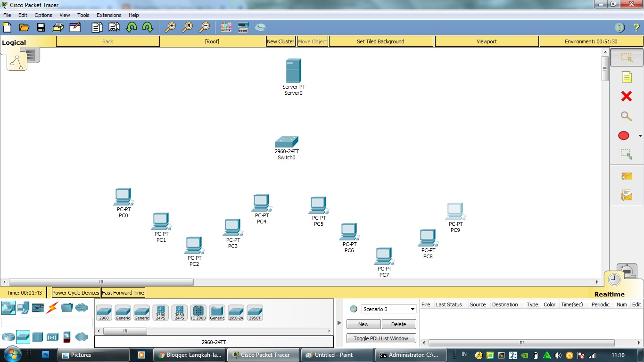
Task: Toggle the Realtime mode clock
Action: tap(613, 279)
